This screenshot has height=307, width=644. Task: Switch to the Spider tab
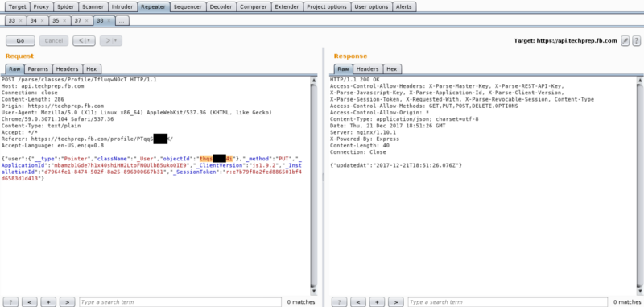click(x=66, y=7)
